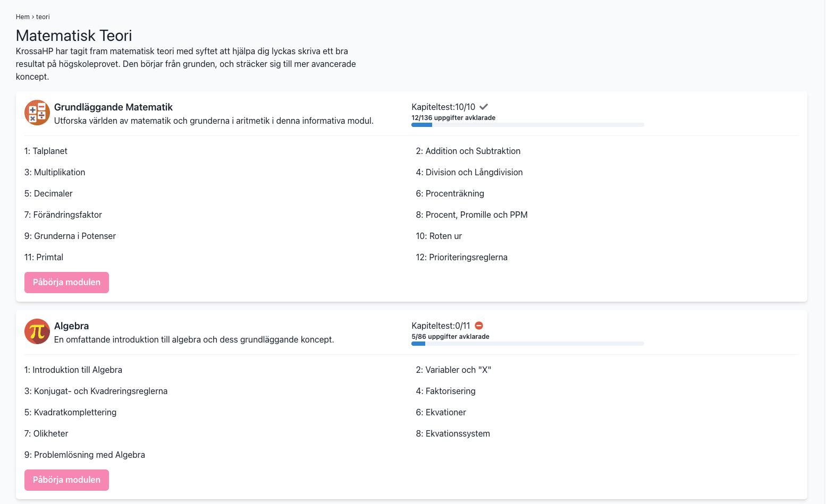The height and width of the screenshot is (504, 826).
Task: Click the Algebra pi symbol icon
Action: (37, 331)
